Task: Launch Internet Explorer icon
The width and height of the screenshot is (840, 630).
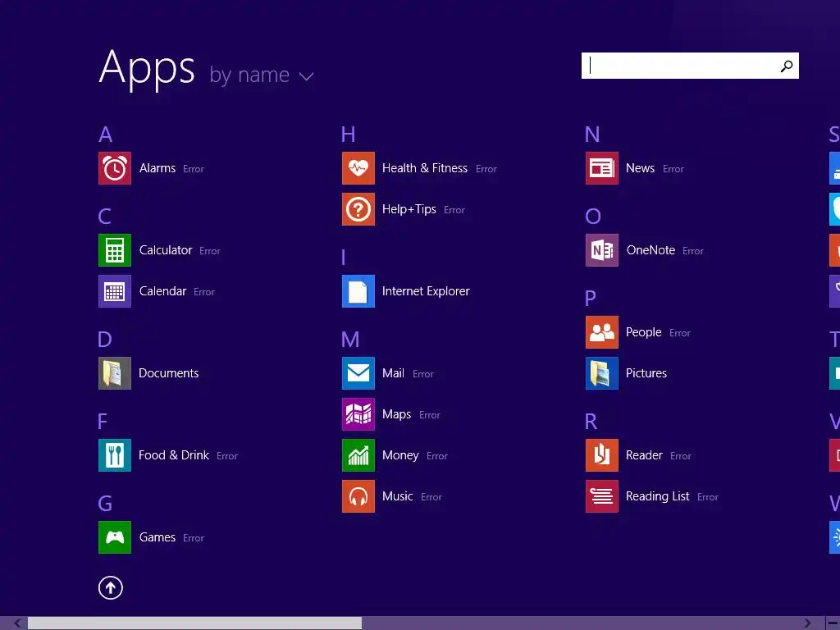Action: click(358, 291)
